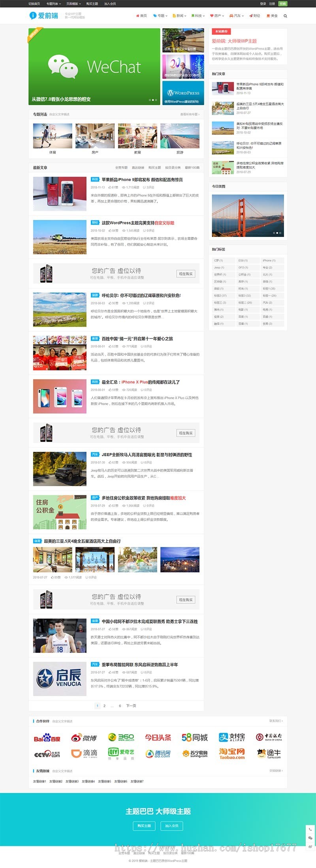
Task: Open the 360 partner logo
Action: click(x=121, y=737)
